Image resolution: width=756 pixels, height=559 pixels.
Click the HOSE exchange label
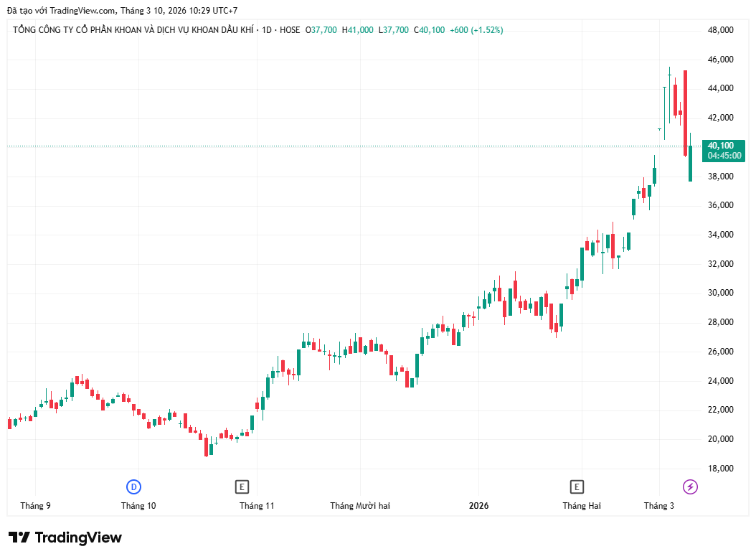[x=290, y=30]
